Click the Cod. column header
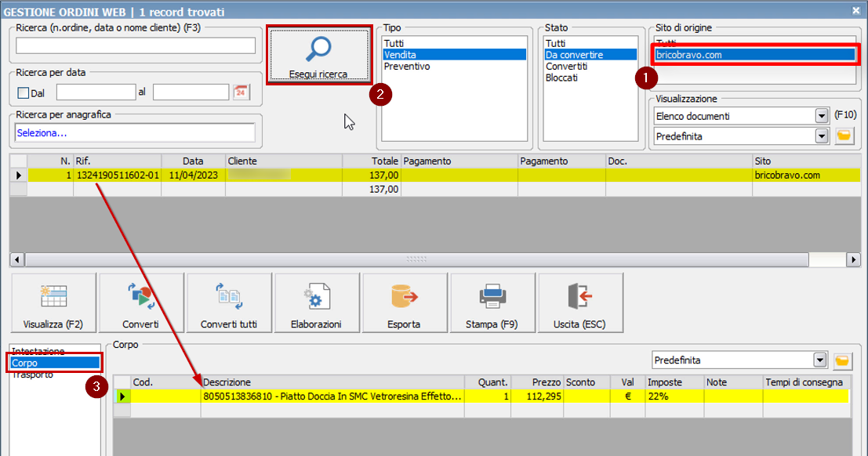 click(166, 382)
